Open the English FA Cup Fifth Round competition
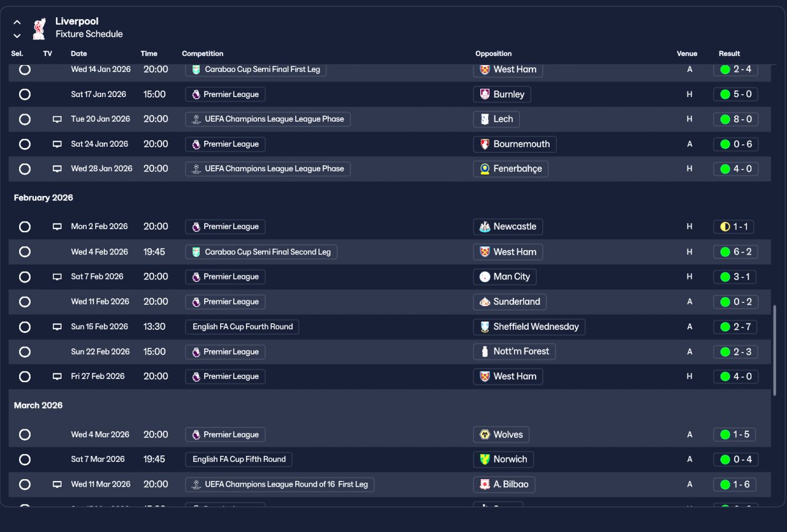This screenshot has height=532, width=787. point(239,460)
